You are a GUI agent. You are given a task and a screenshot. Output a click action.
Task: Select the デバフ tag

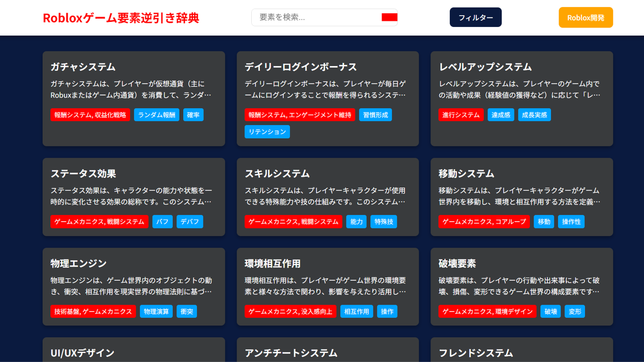(190, 222)
